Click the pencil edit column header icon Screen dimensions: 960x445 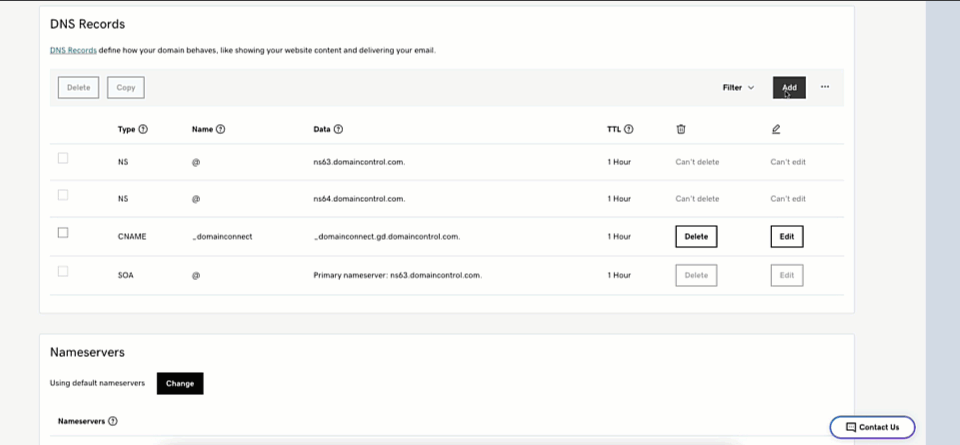tap(776, 129)
